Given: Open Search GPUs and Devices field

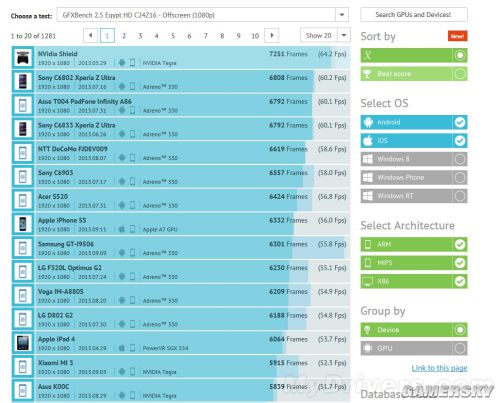Looking at the screenshot, I should (x=414, y=15).
